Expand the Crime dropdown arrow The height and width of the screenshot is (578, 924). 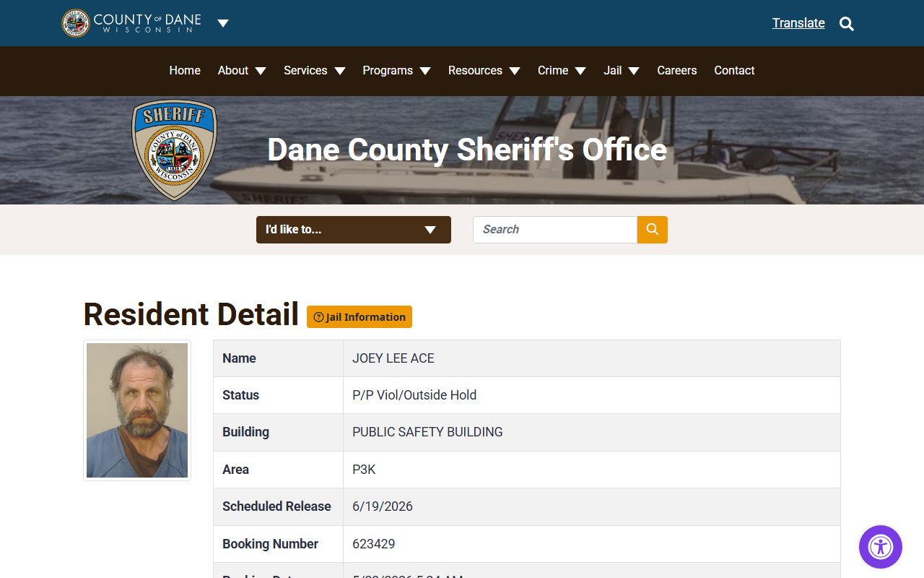[580, 71]
